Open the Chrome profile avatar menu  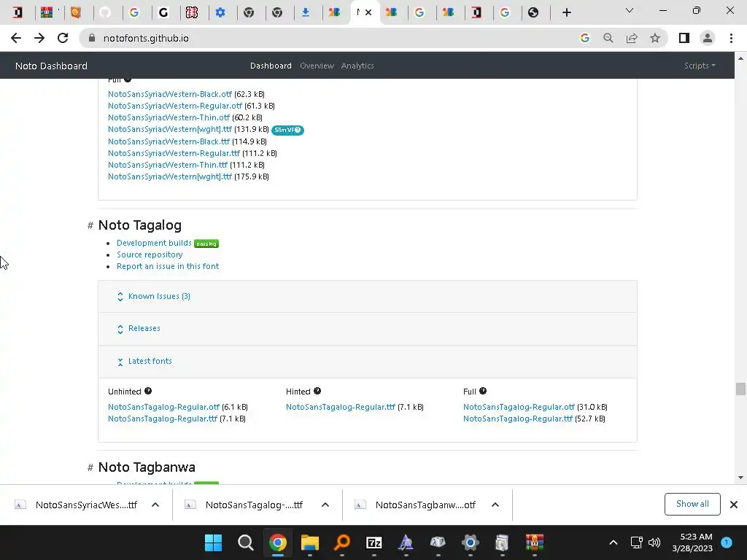coord(708,38)
